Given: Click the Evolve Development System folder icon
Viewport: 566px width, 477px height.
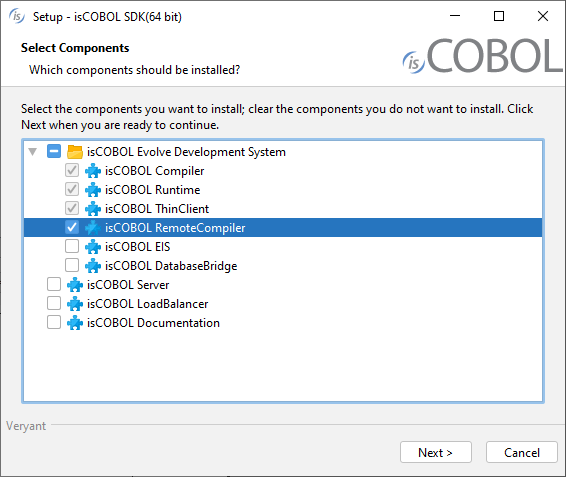Looking at the screenshot, I should pyautogui.click(x=75, y=152).
